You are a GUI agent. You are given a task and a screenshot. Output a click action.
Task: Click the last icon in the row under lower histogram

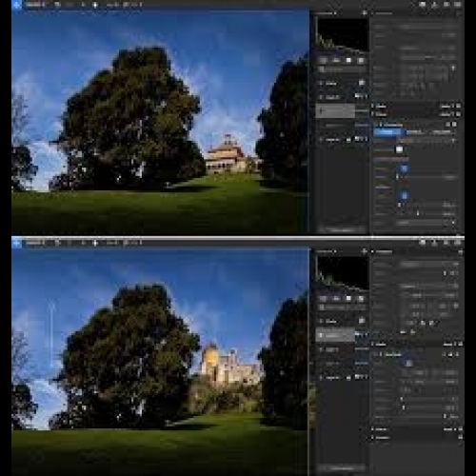[361, 298]
